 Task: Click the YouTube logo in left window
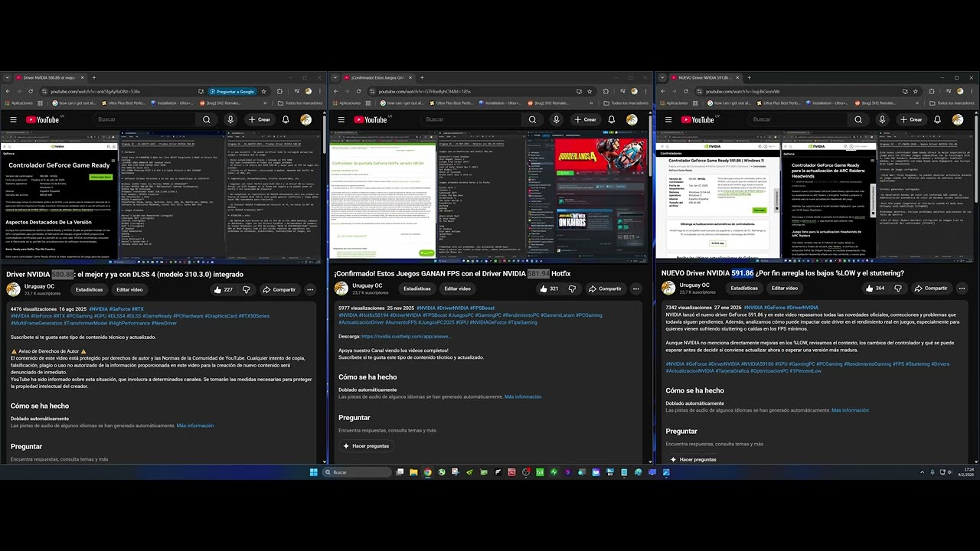coord(43,119)
